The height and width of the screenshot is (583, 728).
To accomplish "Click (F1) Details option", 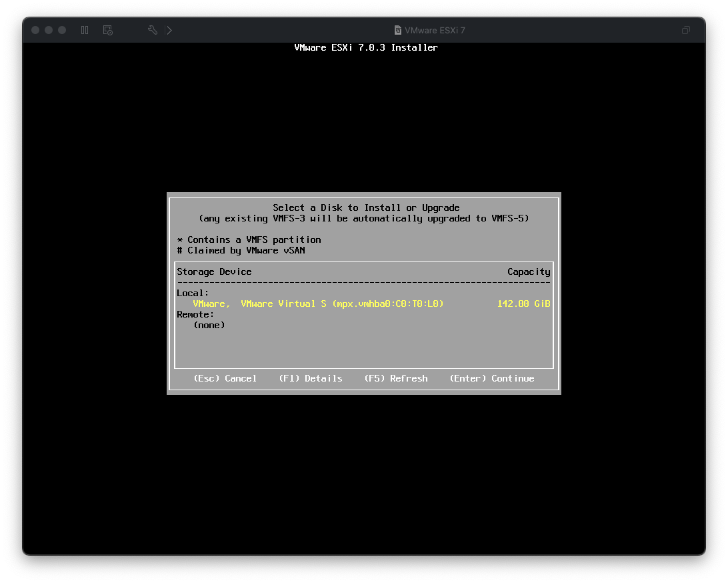I will coord(310,378).
